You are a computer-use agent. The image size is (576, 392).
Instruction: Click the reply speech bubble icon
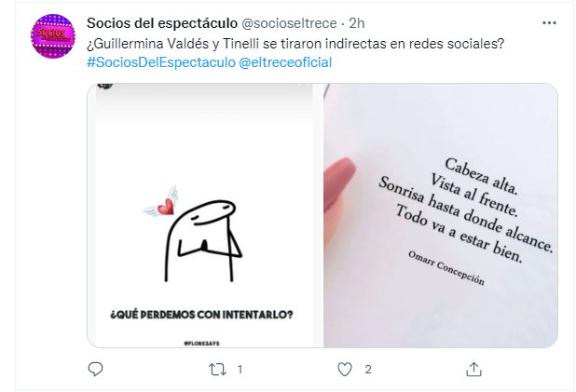pos(95,369)
